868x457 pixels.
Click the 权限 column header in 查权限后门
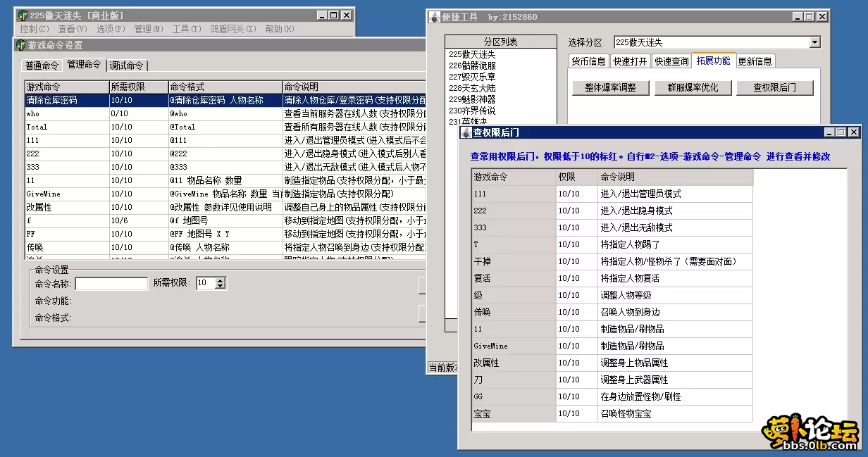[577, 177]
